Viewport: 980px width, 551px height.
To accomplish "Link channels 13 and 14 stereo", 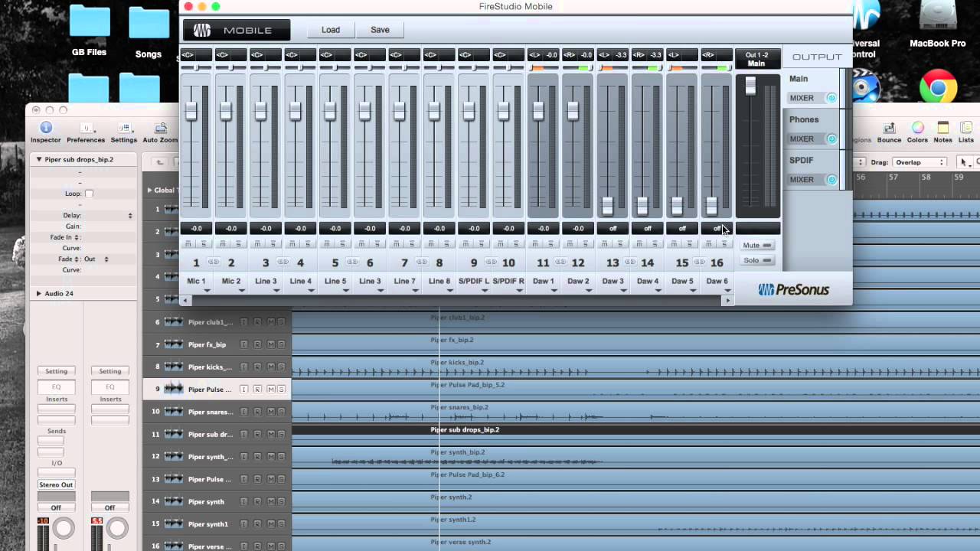I will coord(630,262).
